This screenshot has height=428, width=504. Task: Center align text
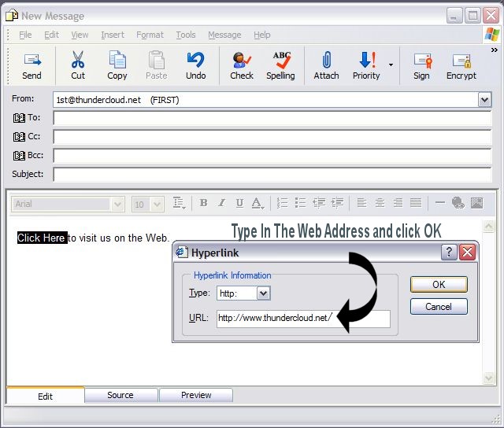coord(380,203)
